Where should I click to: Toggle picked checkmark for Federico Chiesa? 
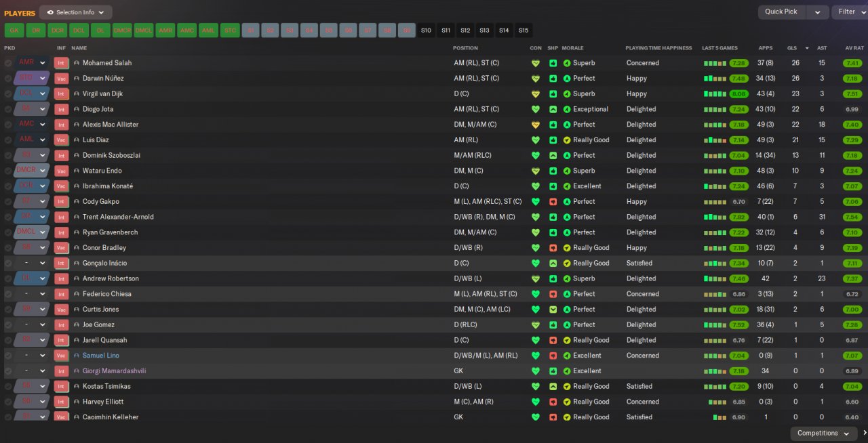[8, 294]
